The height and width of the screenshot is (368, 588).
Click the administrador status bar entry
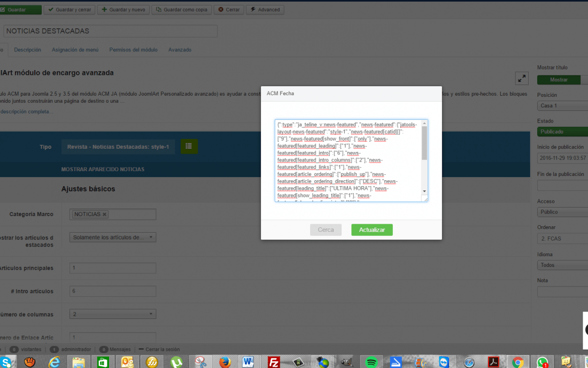71,349
